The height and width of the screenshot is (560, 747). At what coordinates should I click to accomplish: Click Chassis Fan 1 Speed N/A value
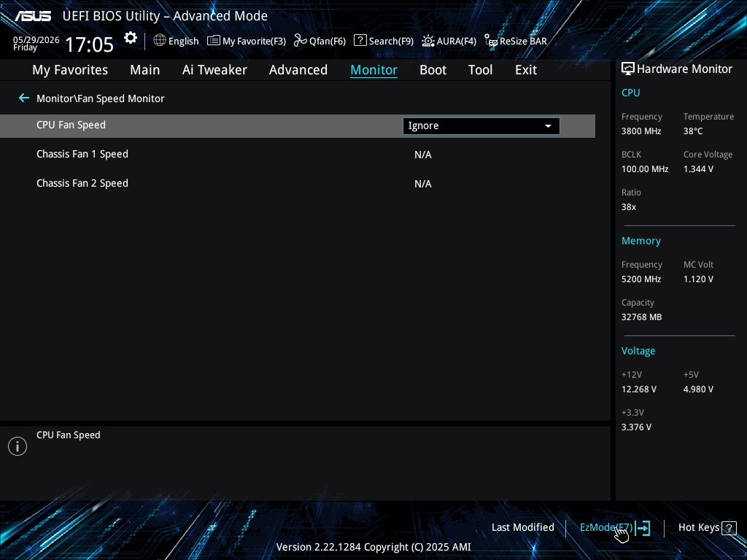tap(423, 155)
